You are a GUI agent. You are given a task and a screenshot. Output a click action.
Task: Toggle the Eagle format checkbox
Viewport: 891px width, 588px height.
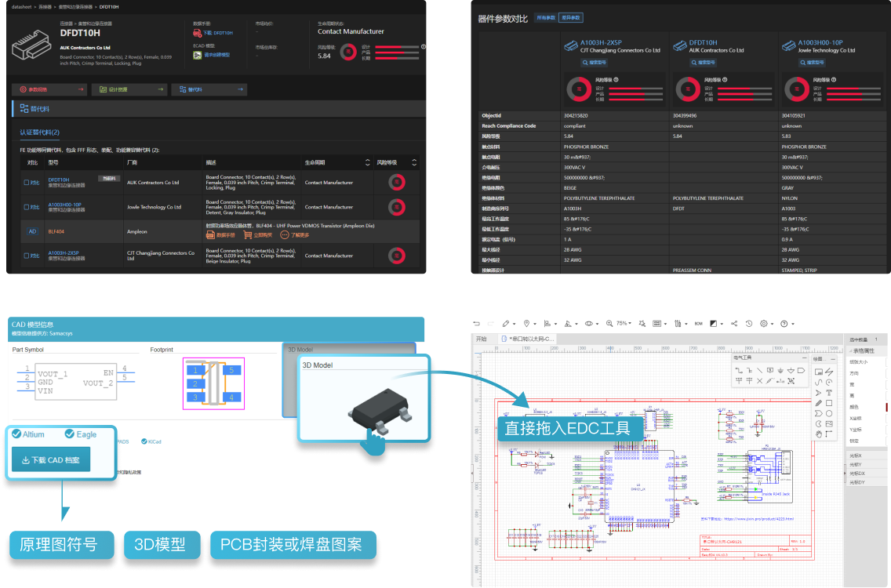tap(69, 434)
